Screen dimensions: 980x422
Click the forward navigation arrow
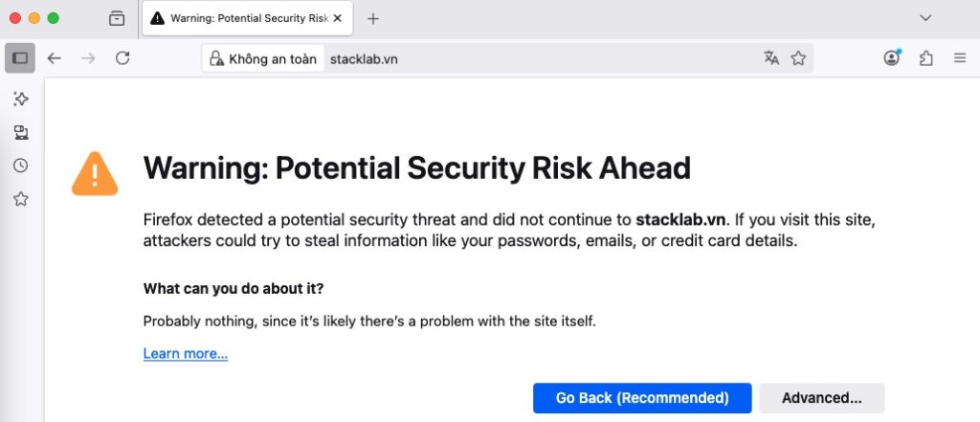tap(89, 58)
